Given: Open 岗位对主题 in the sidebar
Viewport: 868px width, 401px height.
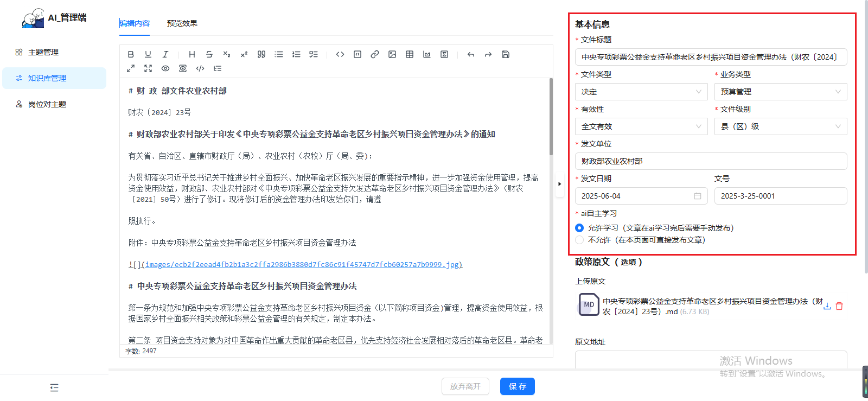Looking at the screenshot, I should [x=47, y=104].
